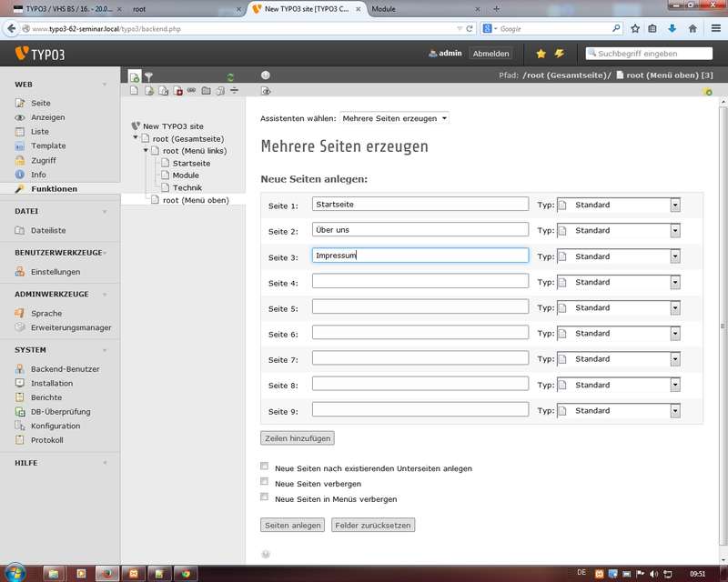Click the folder page type icon
Viewport: 728px width, 582px height.
tap(207, 91)
